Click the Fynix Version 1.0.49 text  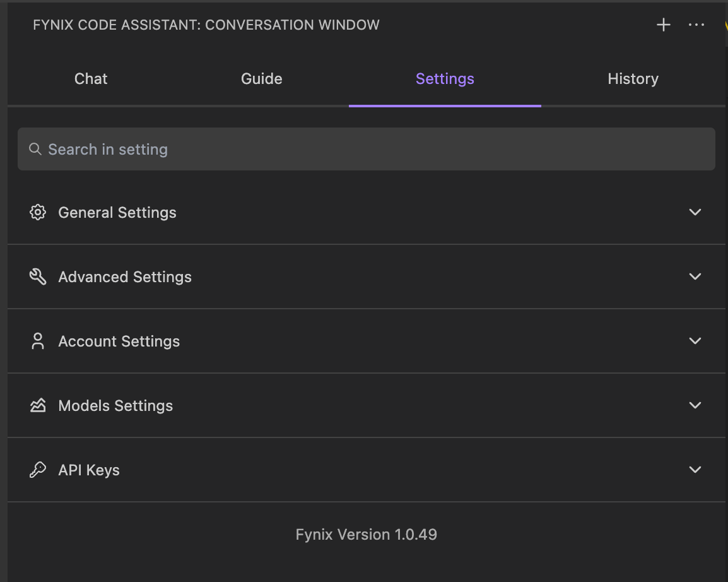[x=367, y=535]
